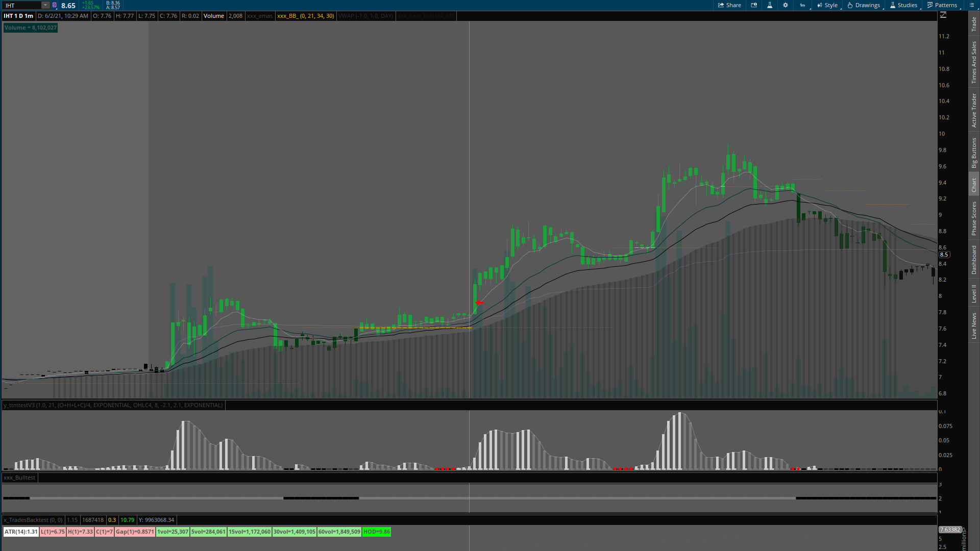This screenshot has width=980, height=551.
Task: Click the price axis scale icon
Action: pyautogui.click(x=943, y=15)
